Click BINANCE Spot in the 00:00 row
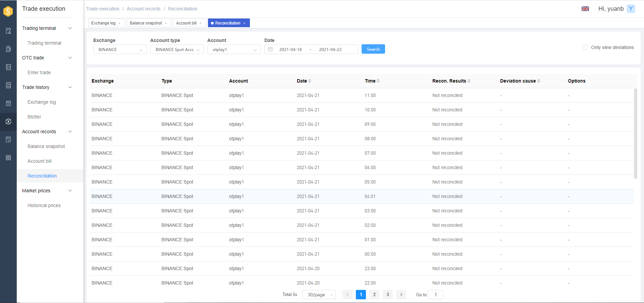This screenshot has width=644, height=303. pyautogui.click(x=177, y=254)
